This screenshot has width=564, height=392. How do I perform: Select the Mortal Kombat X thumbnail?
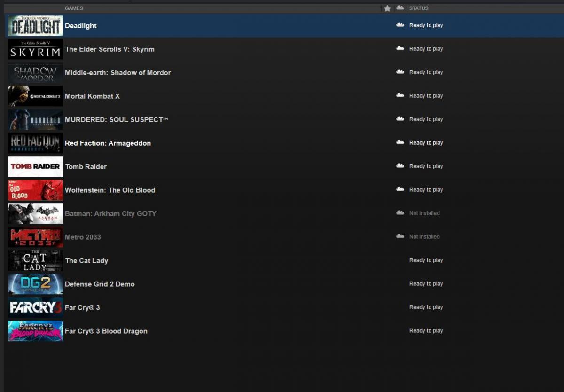(x=35, y=96)
